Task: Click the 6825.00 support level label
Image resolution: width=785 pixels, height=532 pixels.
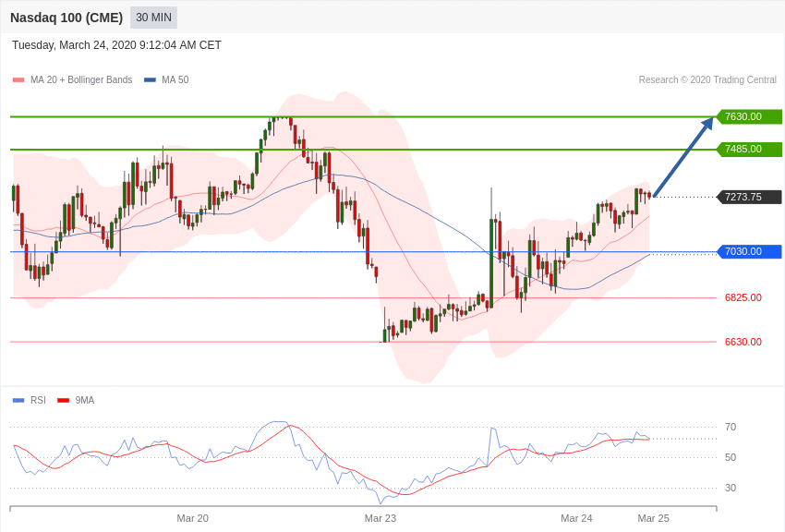Action: point(743,297)
